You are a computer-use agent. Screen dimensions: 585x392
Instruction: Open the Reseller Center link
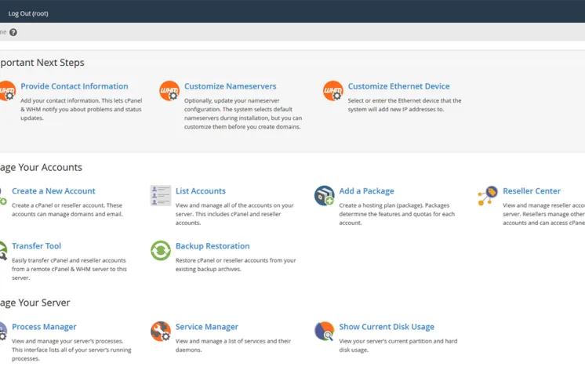532,191
